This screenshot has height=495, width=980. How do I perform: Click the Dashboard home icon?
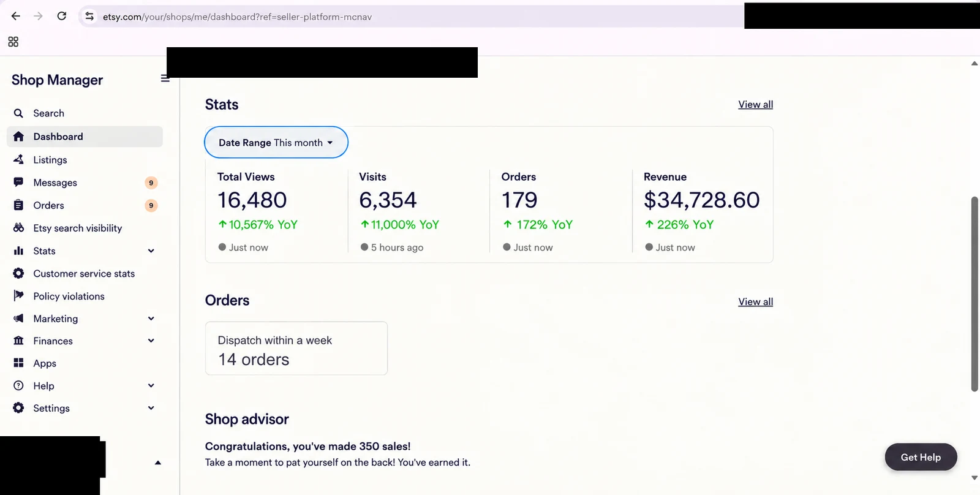pos(18,137)
